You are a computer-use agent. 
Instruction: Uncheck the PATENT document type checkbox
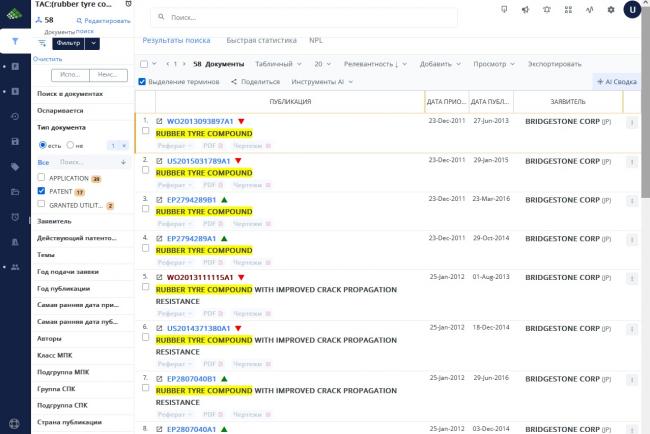tap(41, 190)
